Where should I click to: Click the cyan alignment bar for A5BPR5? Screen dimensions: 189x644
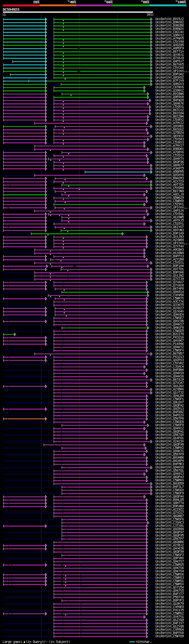pyautogui.click(x=118, y=172)
